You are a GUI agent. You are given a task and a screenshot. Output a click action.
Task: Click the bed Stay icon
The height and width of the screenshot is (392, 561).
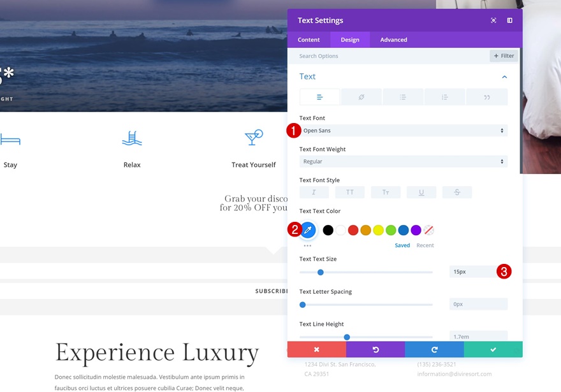click(10, 139)
